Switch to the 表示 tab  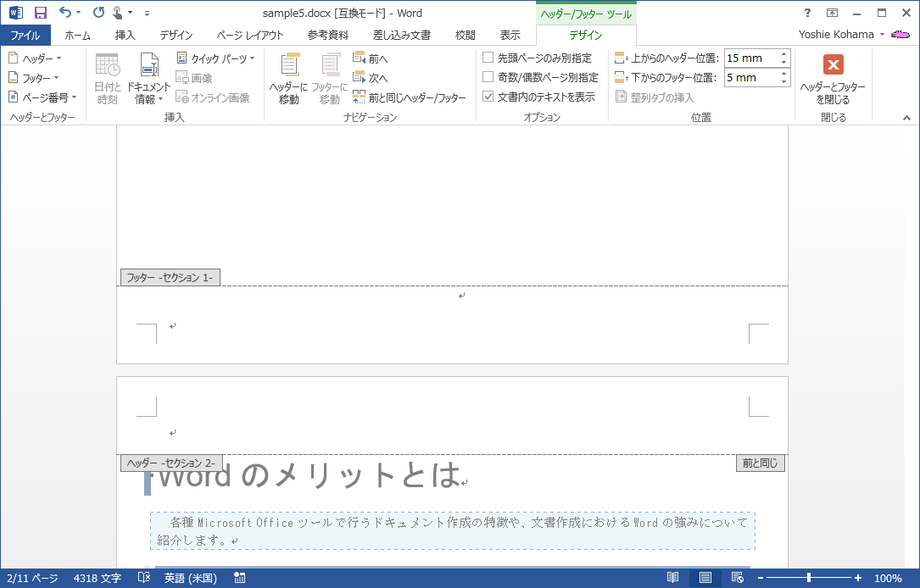(x=510, y=36)
